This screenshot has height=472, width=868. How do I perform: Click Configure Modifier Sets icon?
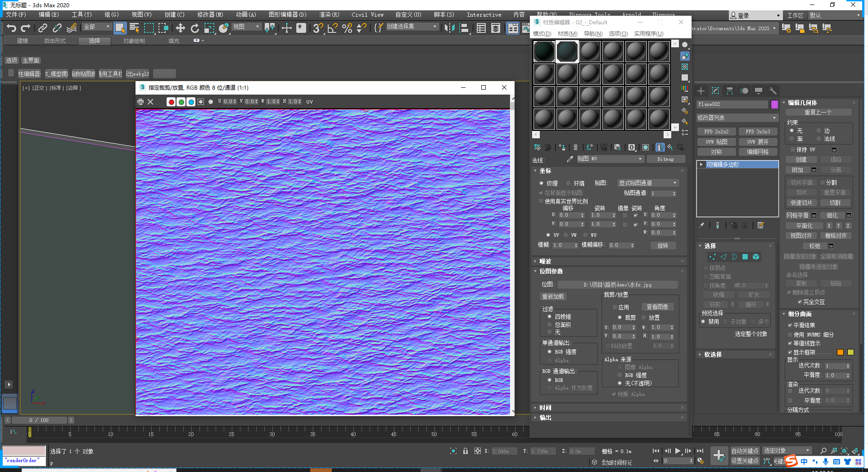tap(761, 225)
